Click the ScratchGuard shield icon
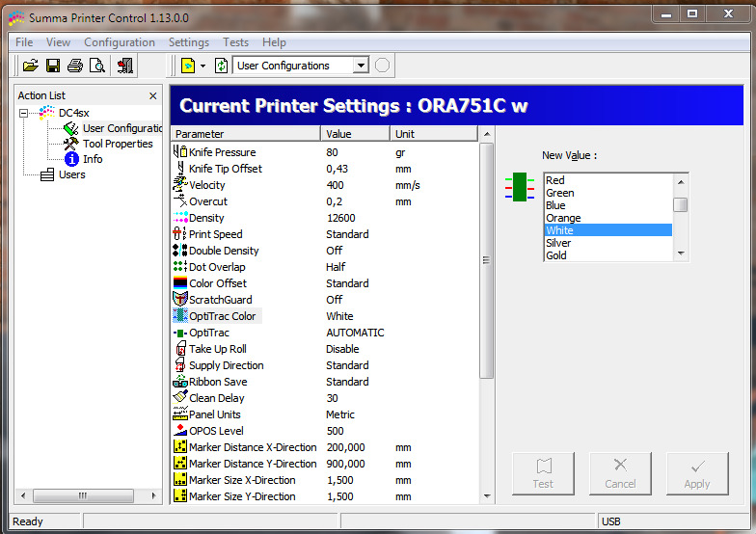756x534 pixels. tap(179, 299)
